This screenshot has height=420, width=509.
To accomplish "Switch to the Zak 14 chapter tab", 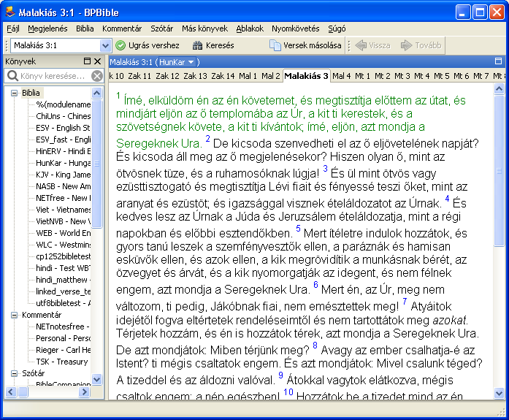I will coord(222,76).
